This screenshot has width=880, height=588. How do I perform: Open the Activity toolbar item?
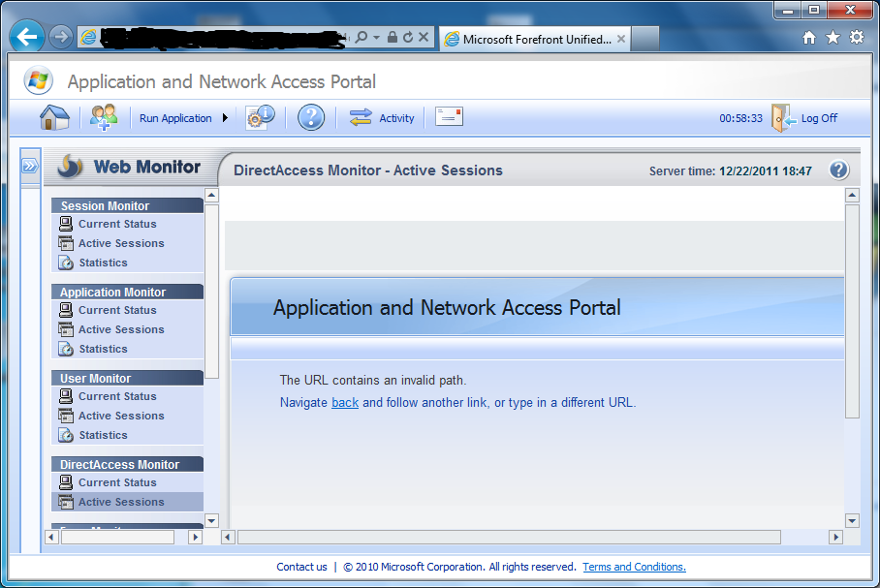(382, 118)
